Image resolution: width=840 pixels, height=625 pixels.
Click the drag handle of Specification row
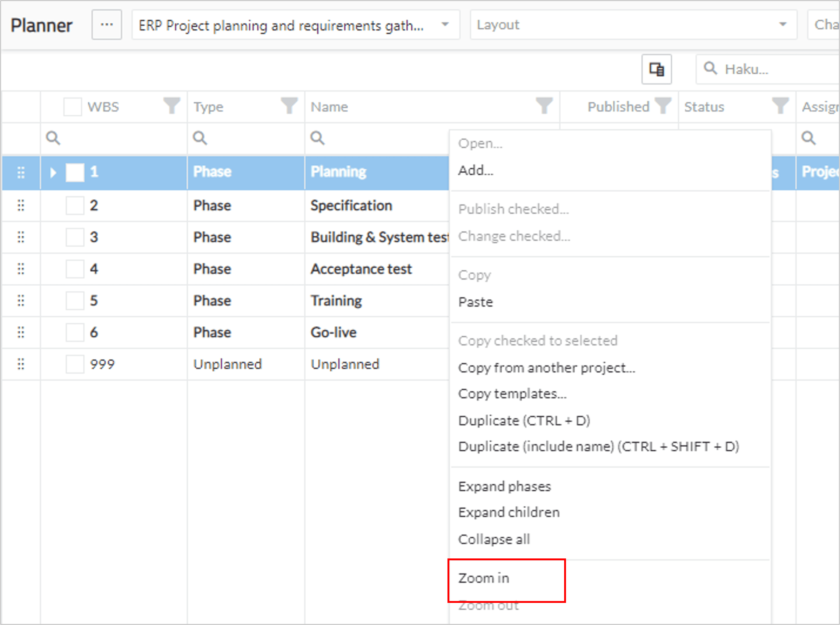tap(21, 205)
